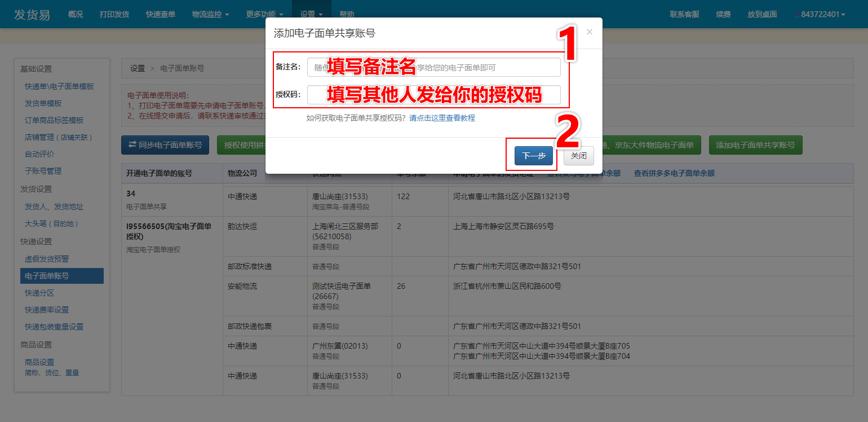Viewport: 868px width, 422px height.
Task: Select the active 电子面单账号 sidebar item
Action: tap(62, 276)
